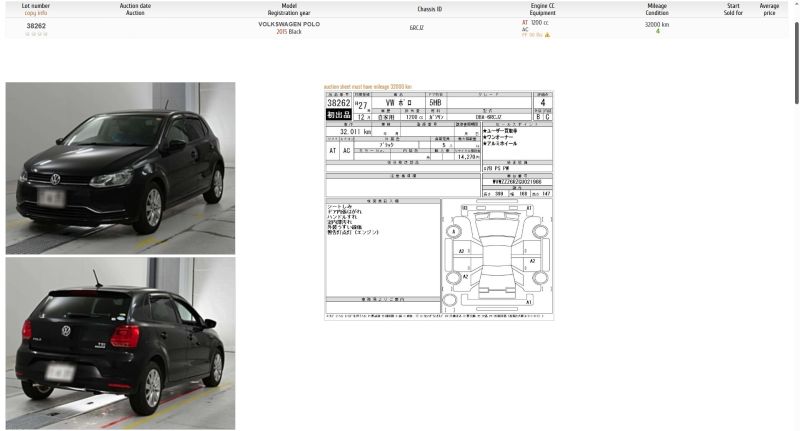Screen dimensions: 800x431
Task: Select the 'VOLKSWAGEN POLO' model text
Action: 289,24
